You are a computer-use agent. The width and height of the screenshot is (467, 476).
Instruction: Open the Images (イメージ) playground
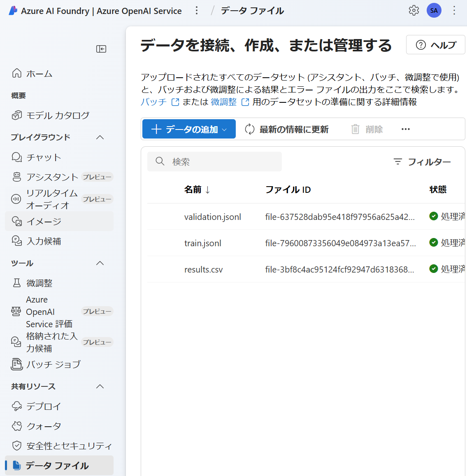click(x=43, y=220)
